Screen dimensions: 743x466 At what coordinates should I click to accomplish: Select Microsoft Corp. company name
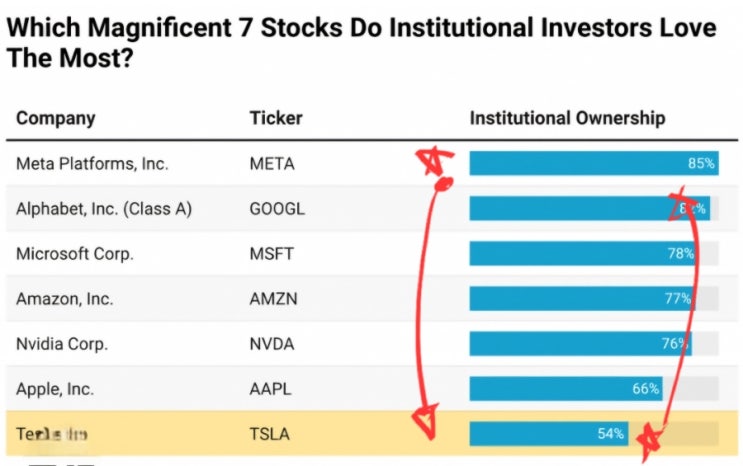pyautogui.click(x=75, y=253)
